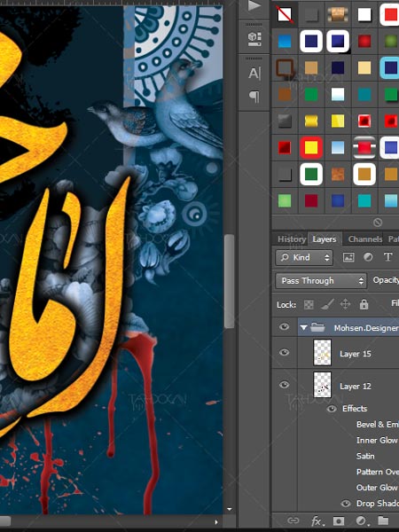399x532 pixels.
Task: Open the 3D properties panel icon
Action: coord(254,39)
